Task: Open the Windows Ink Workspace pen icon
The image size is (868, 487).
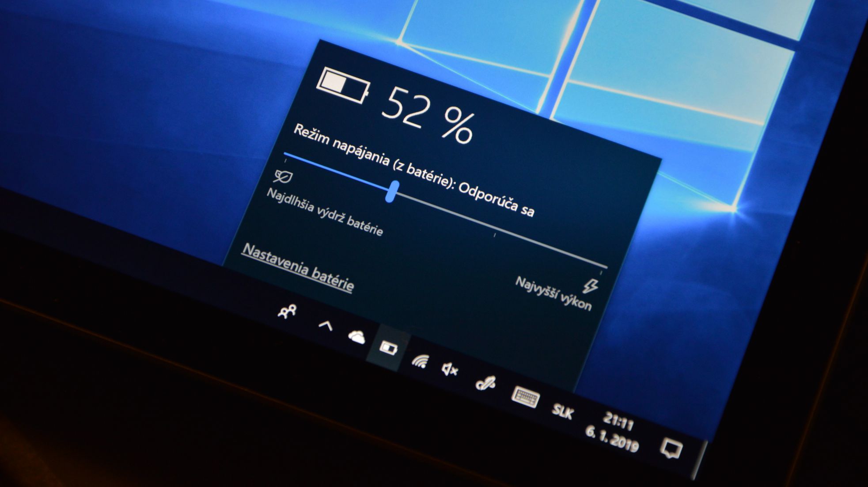Action: 485,383
